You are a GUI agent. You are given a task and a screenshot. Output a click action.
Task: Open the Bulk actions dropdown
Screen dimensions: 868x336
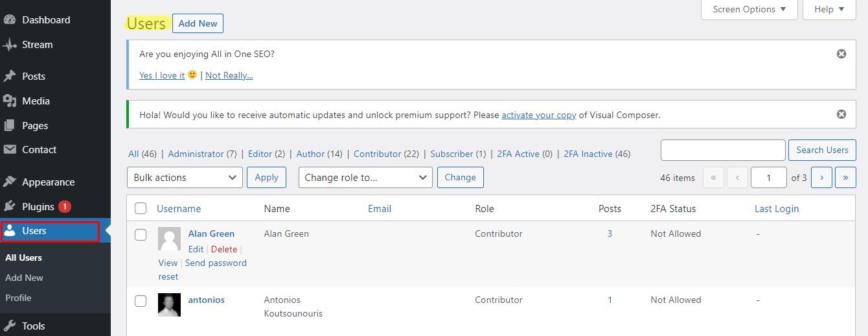coord(185,177)
